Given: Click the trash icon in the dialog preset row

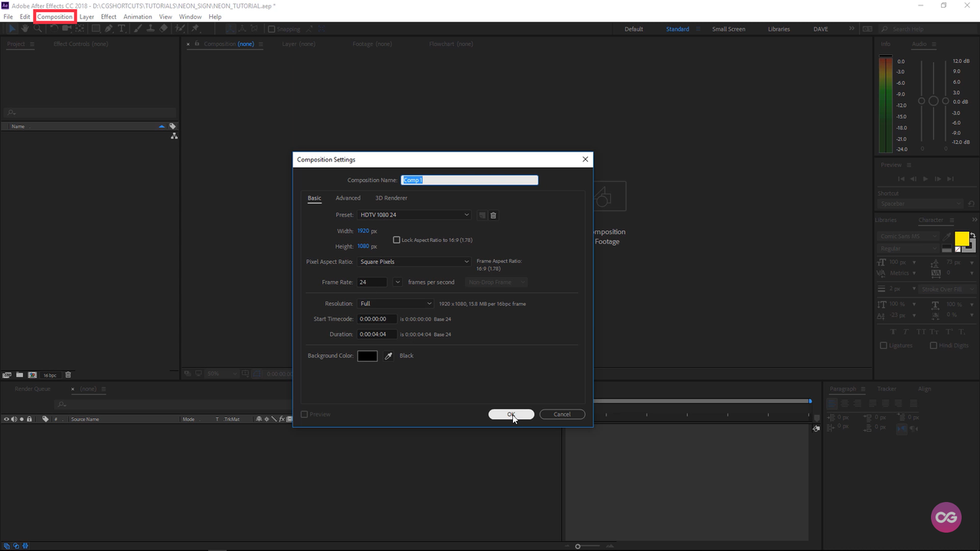Looking at the screenshot, I should [x=493, y=215].
